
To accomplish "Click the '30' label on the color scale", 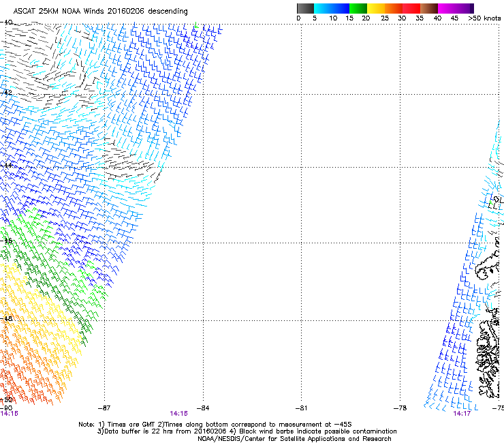I will [x=402, y=18].
